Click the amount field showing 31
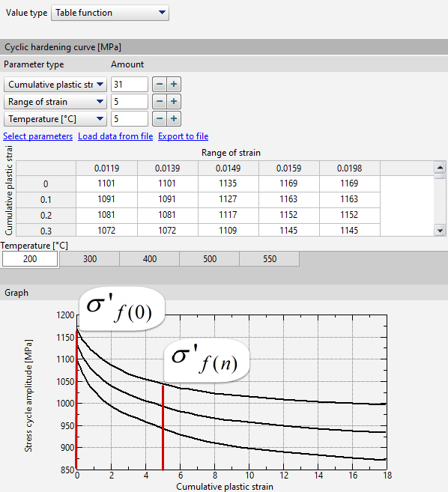448x492 pixels. point(130,85)
